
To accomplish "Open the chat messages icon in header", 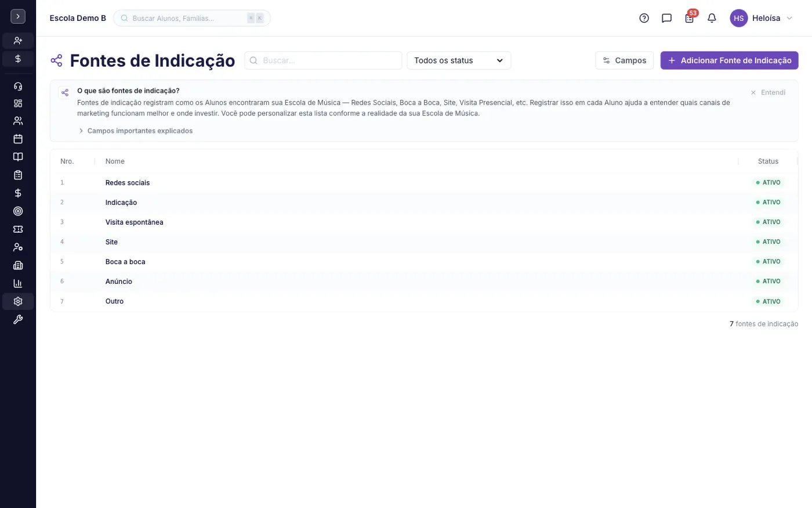I will click(666, 18).
